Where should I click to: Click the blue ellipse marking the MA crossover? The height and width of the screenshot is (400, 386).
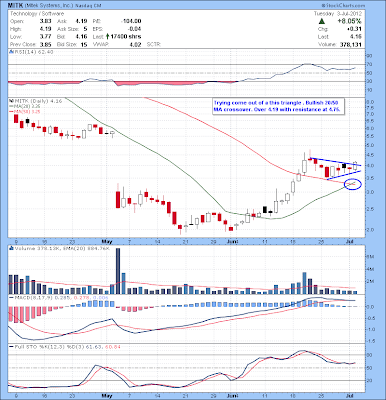tap(353, 184)
